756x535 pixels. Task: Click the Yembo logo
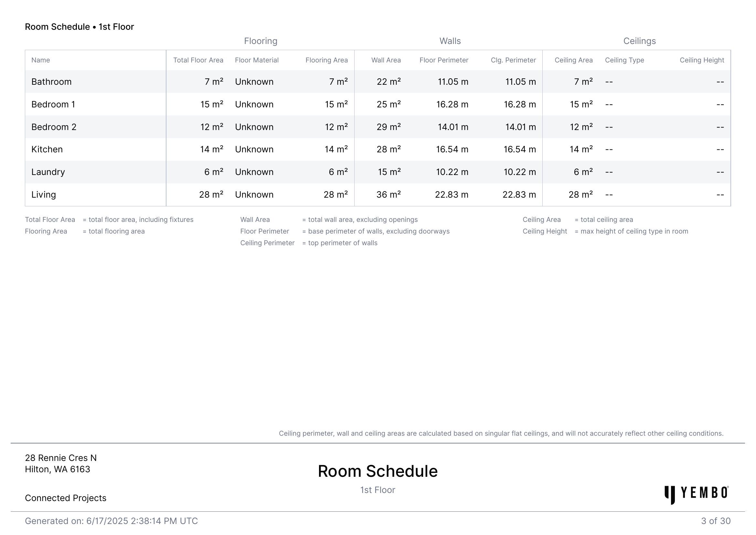(x=697, y=495)
